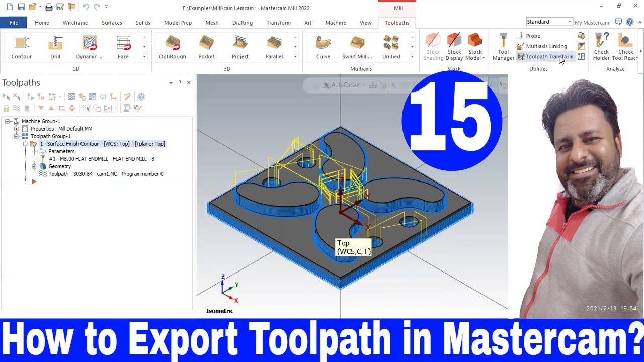
Task: Toggle posting (ghost) on selected operations
Action: [26, 108]
